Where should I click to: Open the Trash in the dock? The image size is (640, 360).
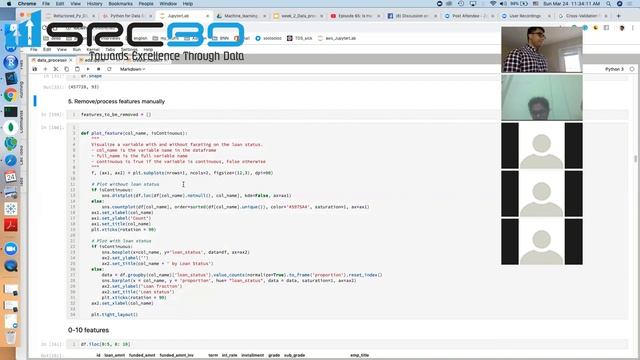11,337
